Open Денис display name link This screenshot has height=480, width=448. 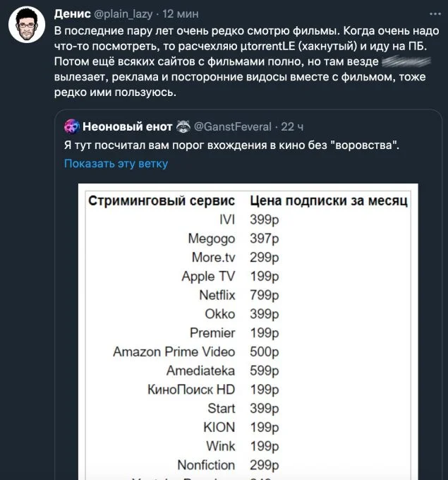73,14
